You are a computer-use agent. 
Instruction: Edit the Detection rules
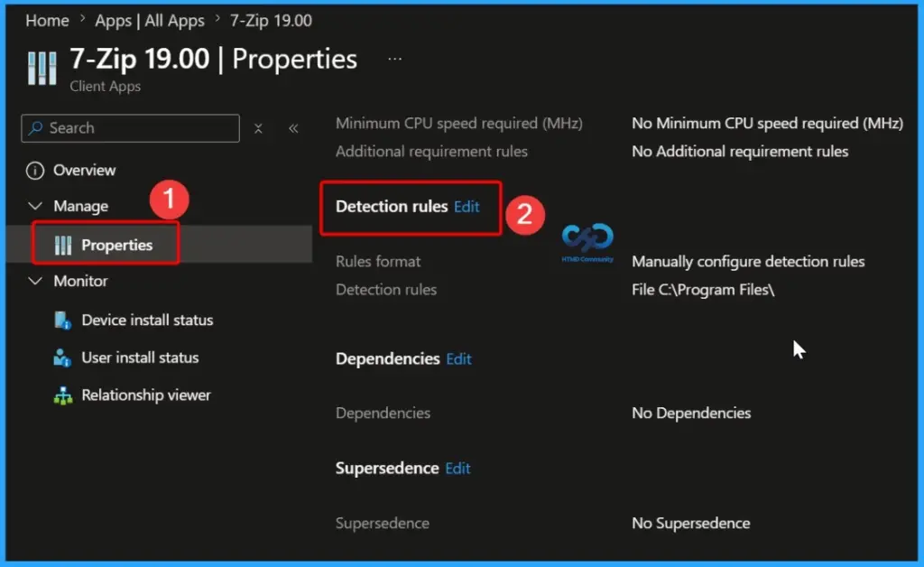click(x=467, y=206)
